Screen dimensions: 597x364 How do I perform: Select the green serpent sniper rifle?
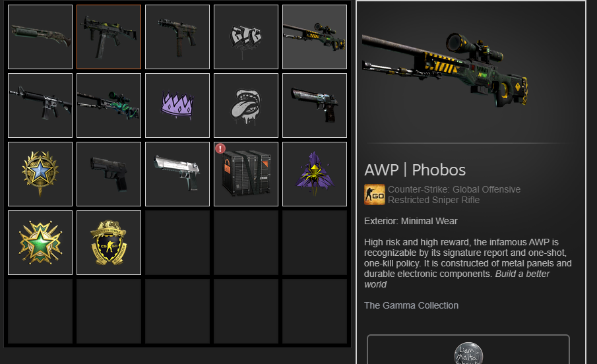point(108,106)
